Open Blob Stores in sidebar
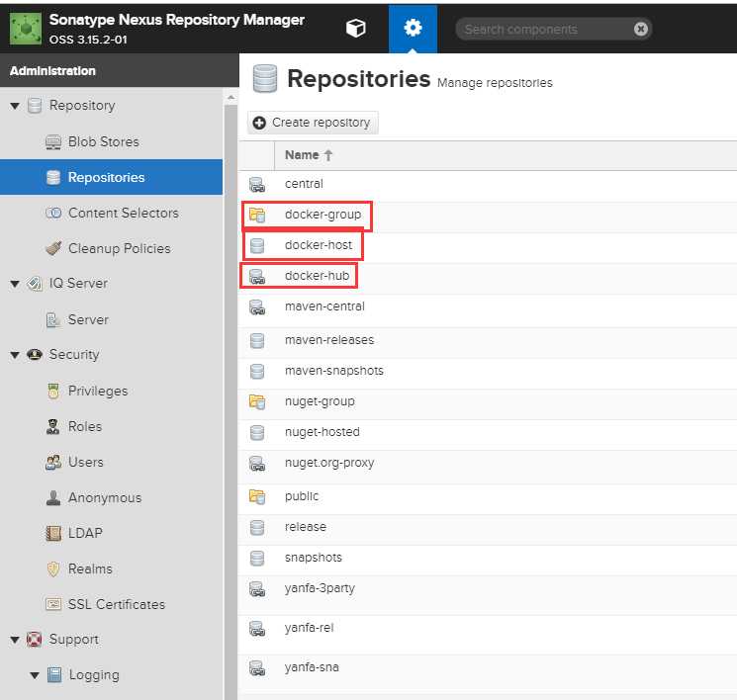 tap(104, 141)
